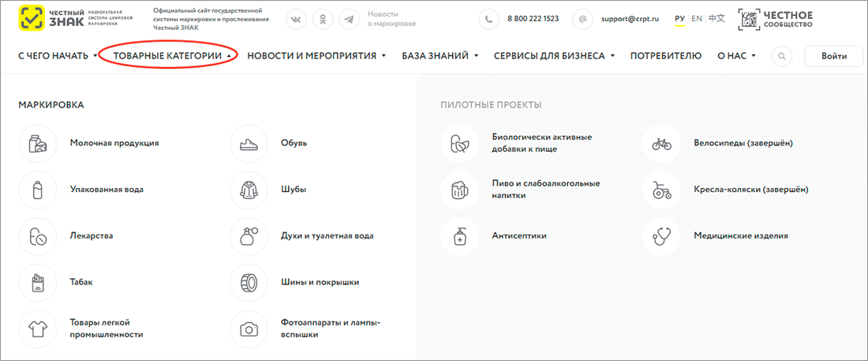The image size is (868, 361).
Task: Open the Табак category link
Action: tap(81, 282)
